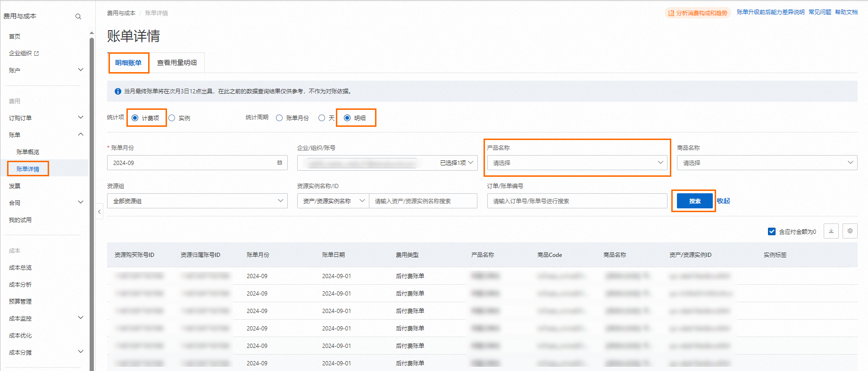This screenshot has height=371, width=868.
Task: Open the sidebar search icon
Action: (x=78, y=16)
